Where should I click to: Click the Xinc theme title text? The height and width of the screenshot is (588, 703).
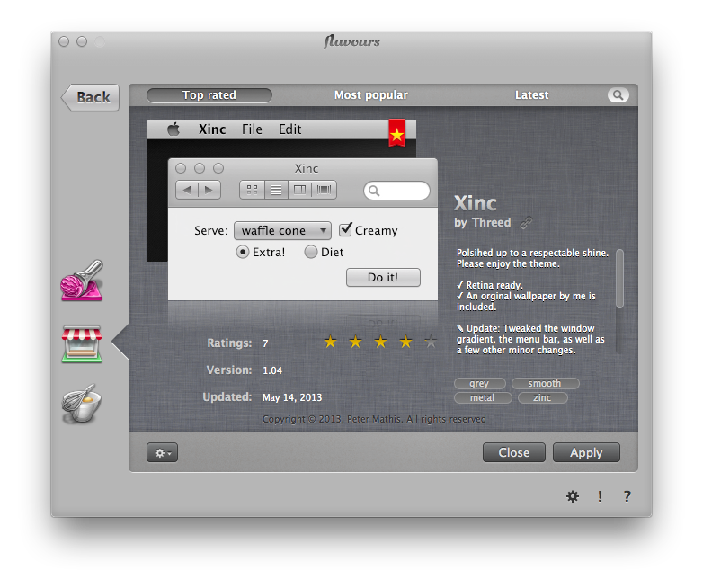coord(476,203)
